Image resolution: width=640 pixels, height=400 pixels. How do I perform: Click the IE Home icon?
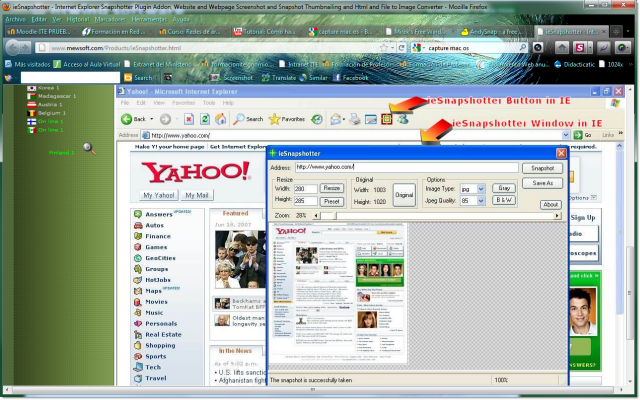click(221, 119)
